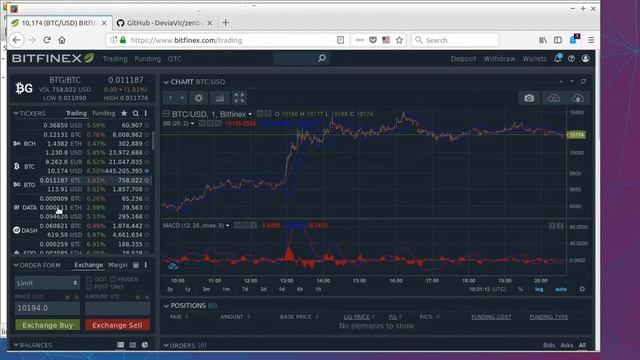Viewport: 640px width, 360px height.
Task: Open the OTC menu item
Action: (175, 59)
